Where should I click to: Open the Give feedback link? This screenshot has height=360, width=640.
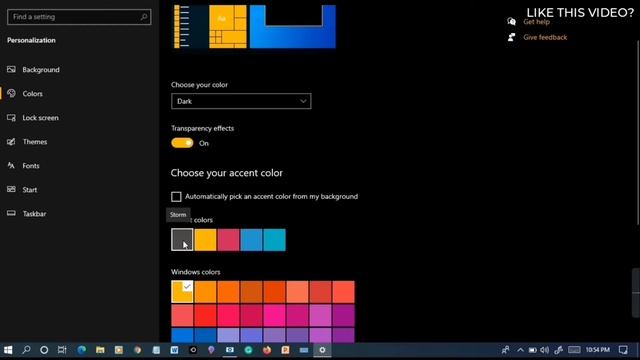point(545,38)
